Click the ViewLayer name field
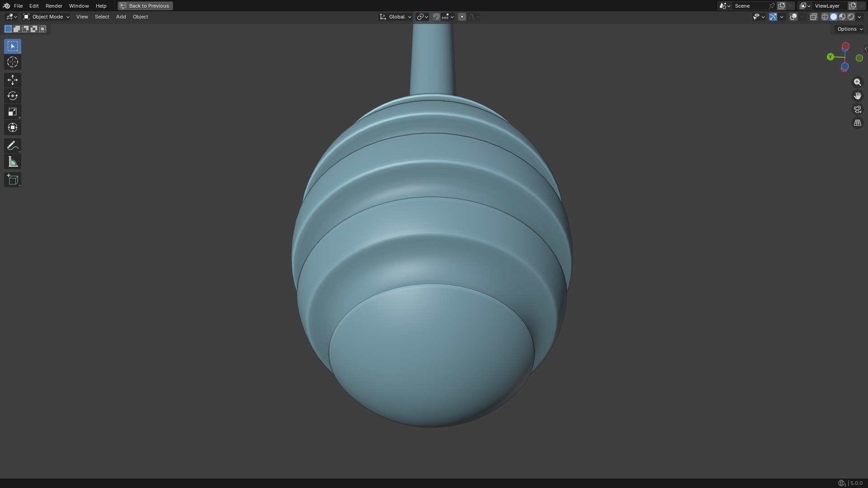The width and height of the screenshot is (868, 488). pos(830,6)
